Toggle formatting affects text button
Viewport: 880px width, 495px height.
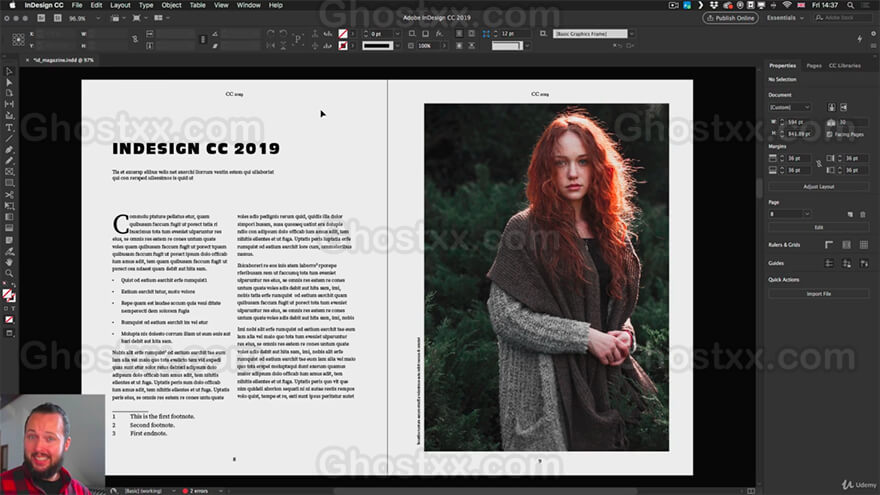click(x=12, y=309)
